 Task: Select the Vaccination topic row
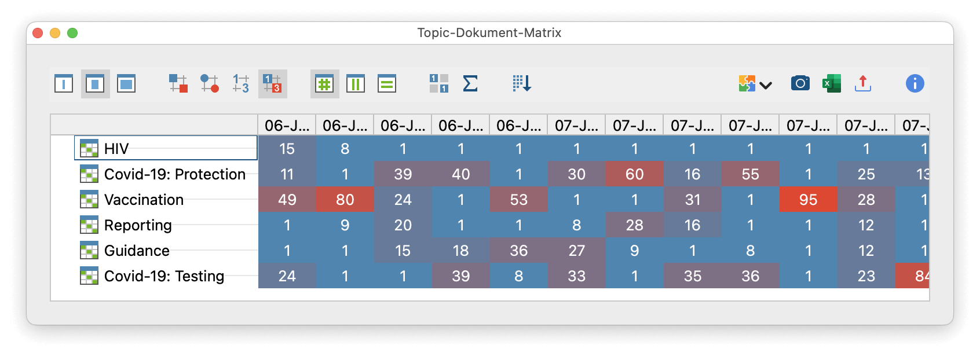click(144, 200)
